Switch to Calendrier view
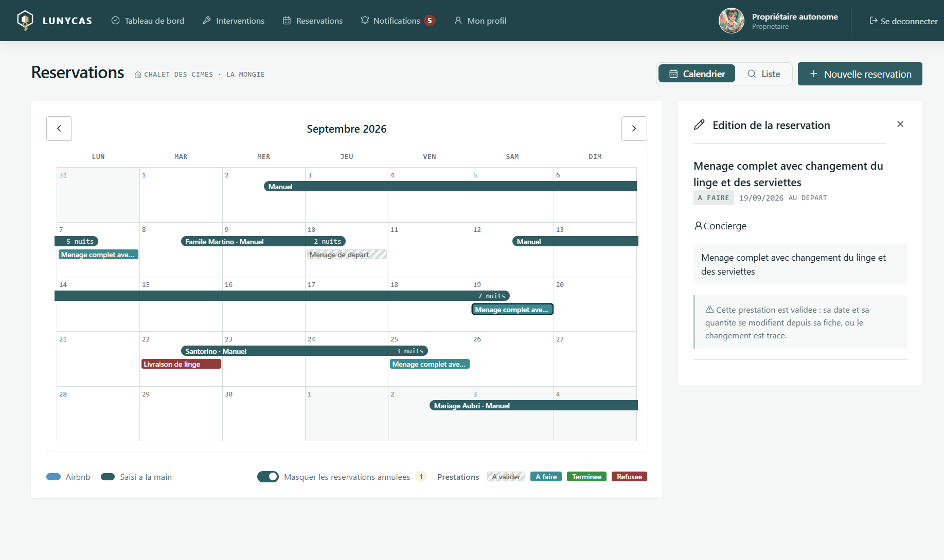The image size is (944, 560). (x=697, y=74)
